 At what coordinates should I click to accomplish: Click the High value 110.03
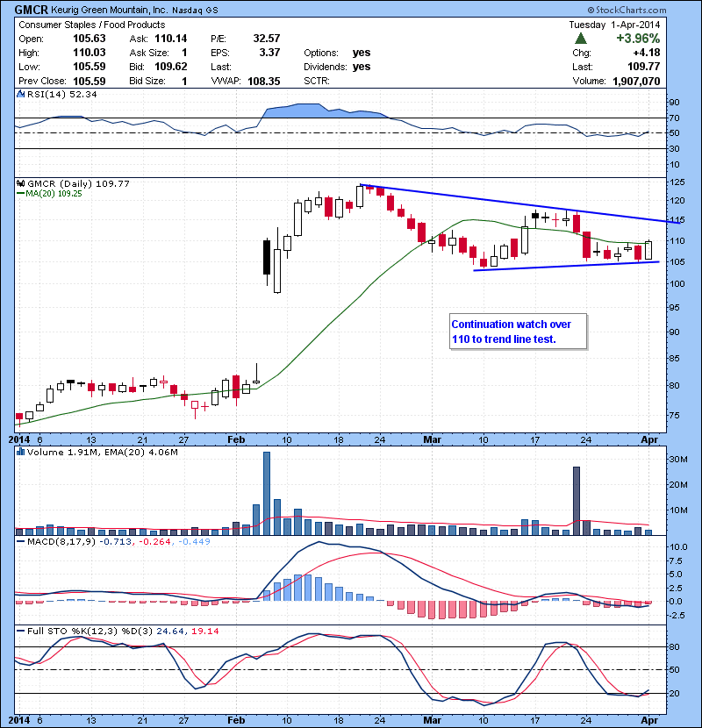[90, 53]
